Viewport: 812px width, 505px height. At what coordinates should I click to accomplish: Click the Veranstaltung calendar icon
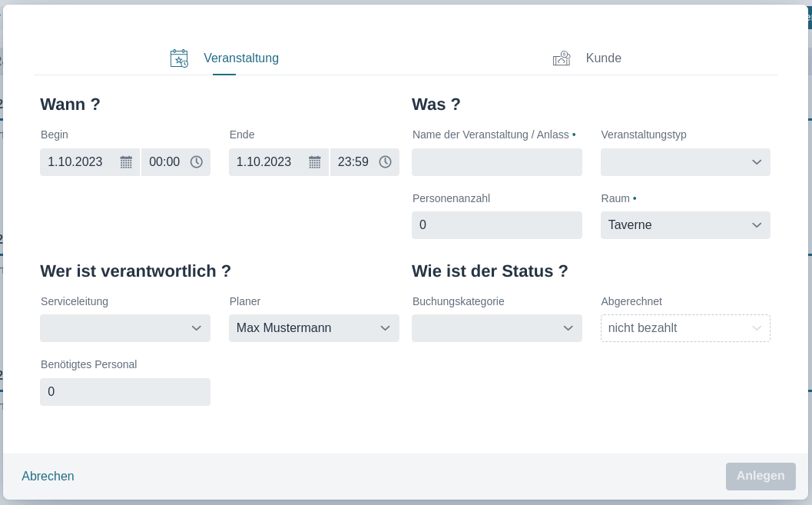click(x=179, y=58)
